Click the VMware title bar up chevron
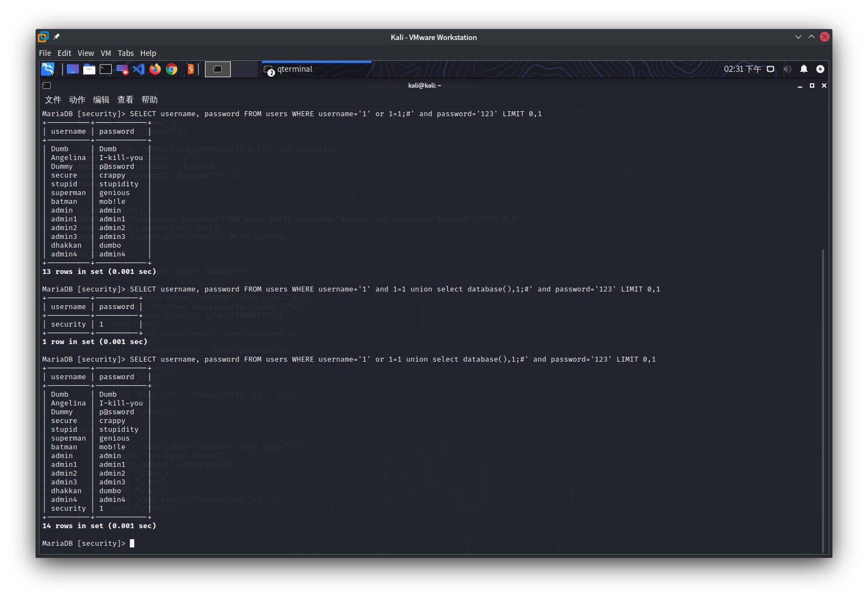The height and width of the screenshot is (600, 868). [x=812, y=37]
